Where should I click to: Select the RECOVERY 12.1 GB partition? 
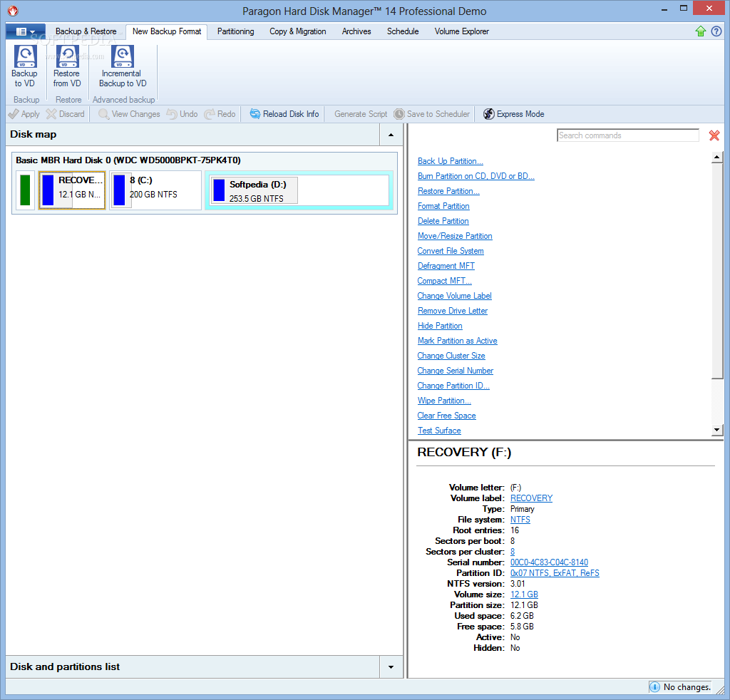(72, 190)
